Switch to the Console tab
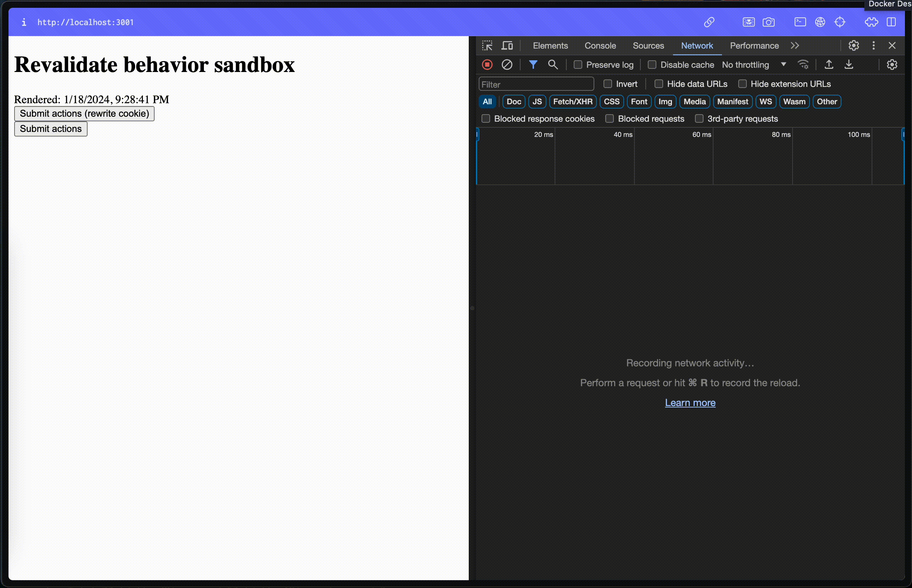The height and width of the screenshot is (588, 912). point(600,45)
